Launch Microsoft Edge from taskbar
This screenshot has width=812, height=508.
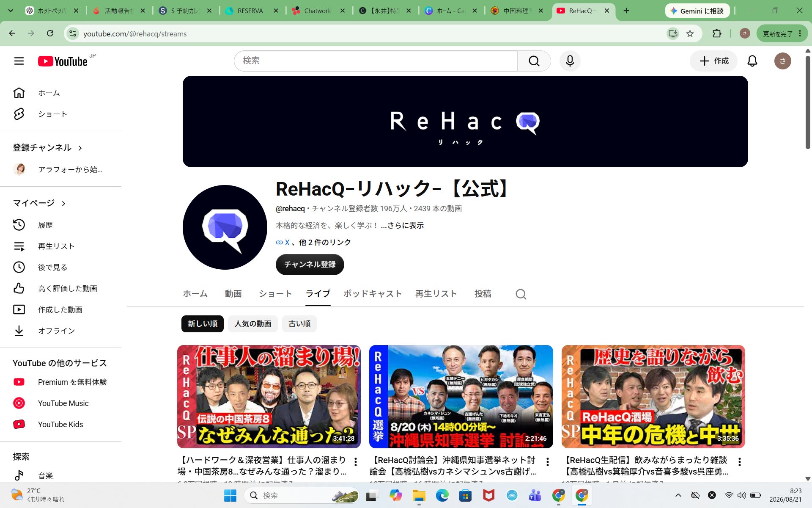[x=442, y=495]
